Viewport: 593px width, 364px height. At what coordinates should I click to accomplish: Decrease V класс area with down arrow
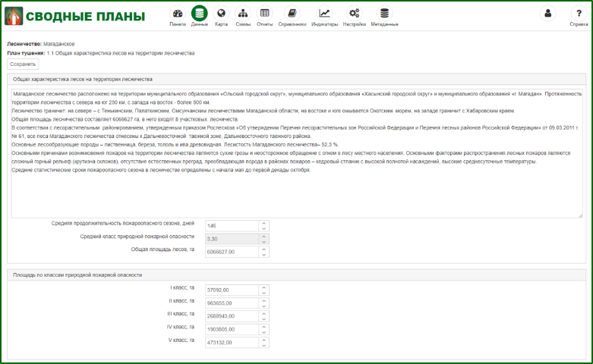tap(264, 345)
